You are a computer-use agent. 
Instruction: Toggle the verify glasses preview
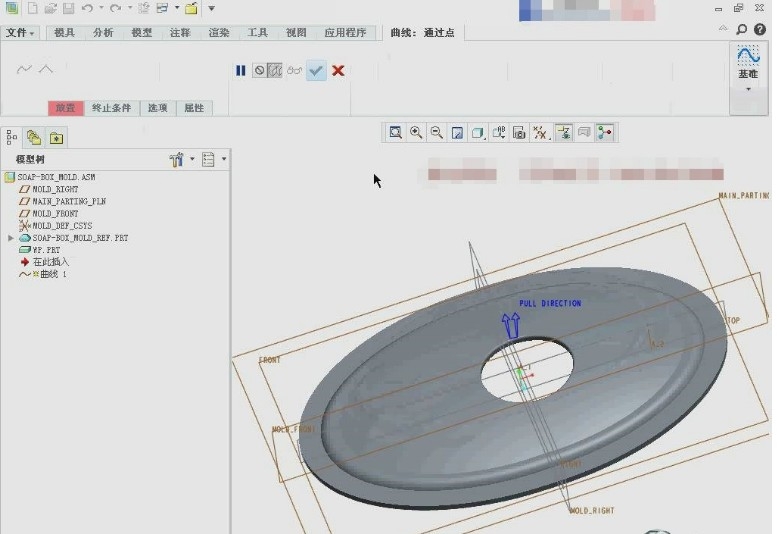pos(294,70)
